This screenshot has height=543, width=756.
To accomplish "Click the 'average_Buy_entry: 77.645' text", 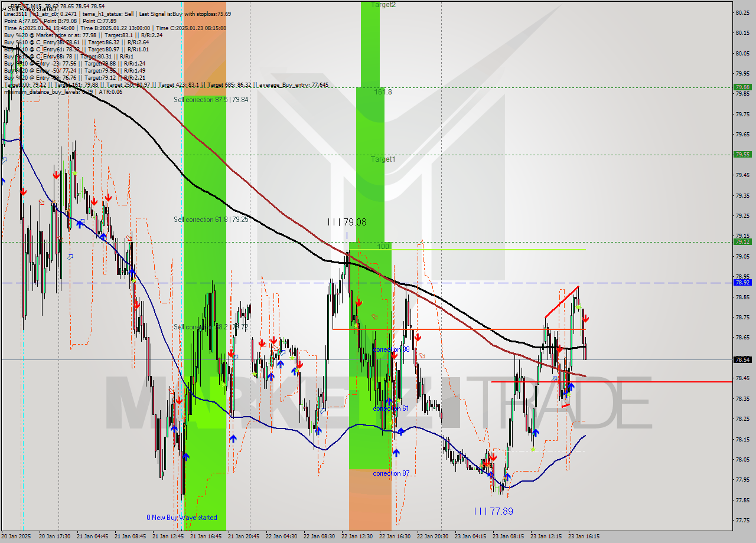I will (294, 84).
